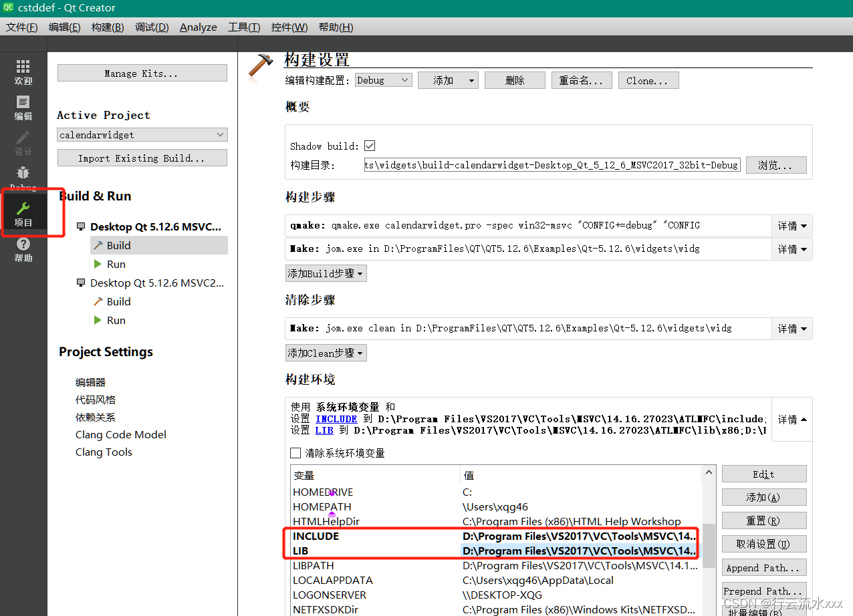Screen dimensions: 853x616
Task: Open the Edit (编辑) menu
Action: pos(64,27)
